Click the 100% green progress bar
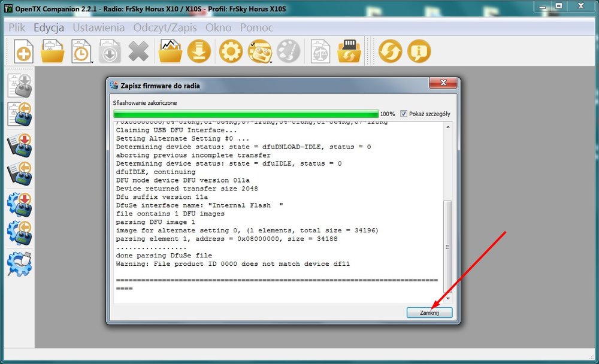 [246, 114]
